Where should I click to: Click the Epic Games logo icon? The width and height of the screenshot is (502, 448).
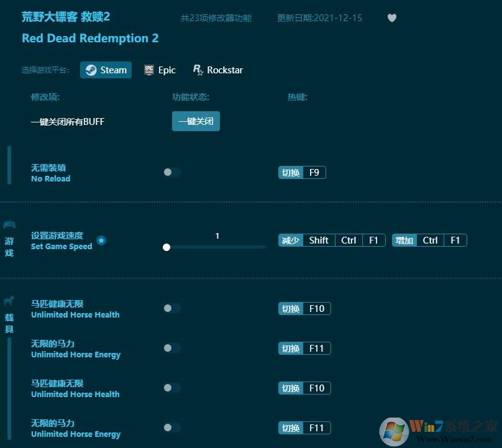(149, 70)
